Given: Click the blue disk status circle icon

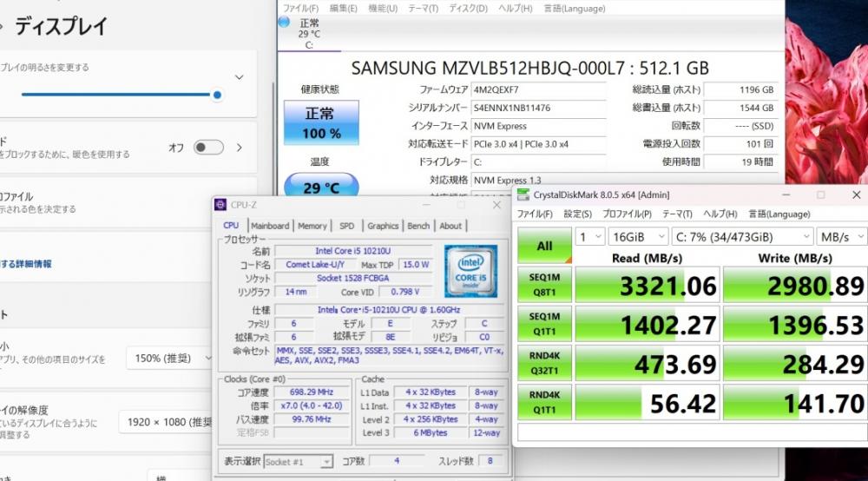Looking at the screenshot, I should pos(284,23).
